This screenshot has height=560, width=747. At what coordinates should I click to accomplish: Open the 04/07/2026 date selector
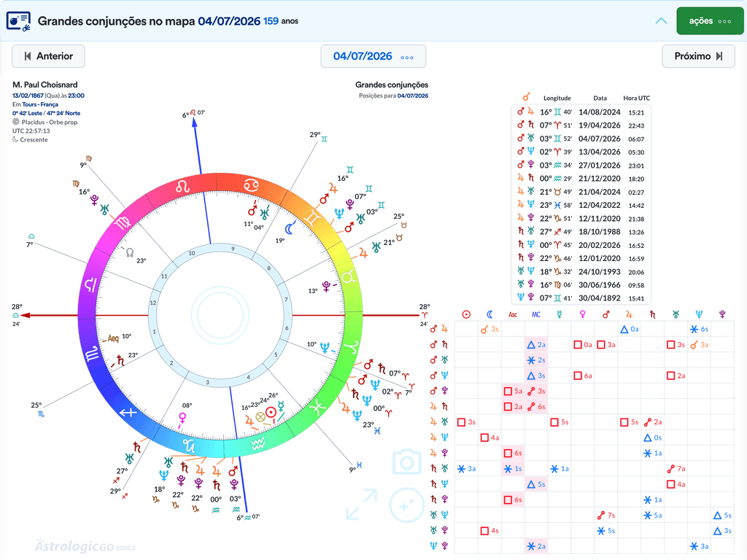[373, 56]
